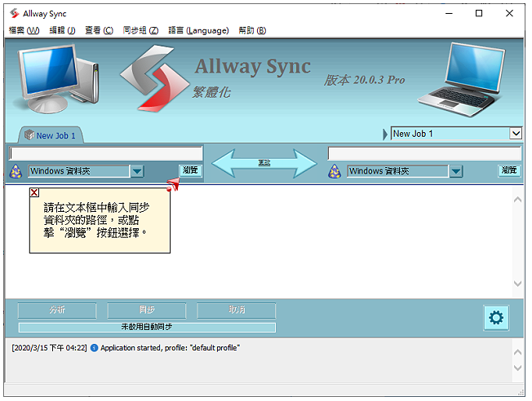Screen dimensions: 532x401
Task: Click the two-way sync direction arrow
Action: [264, 163]
